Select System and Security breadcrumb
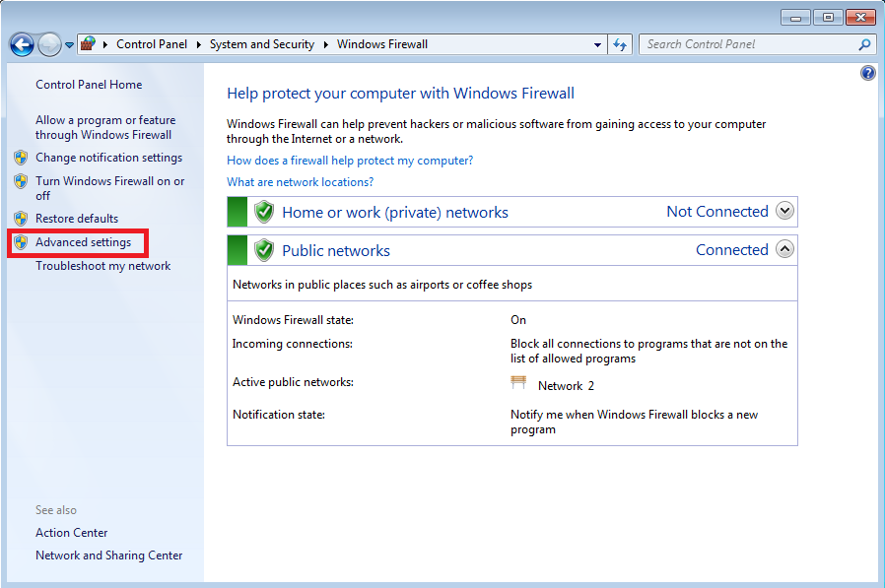The image size is (885, 588). tap(261, 44)
